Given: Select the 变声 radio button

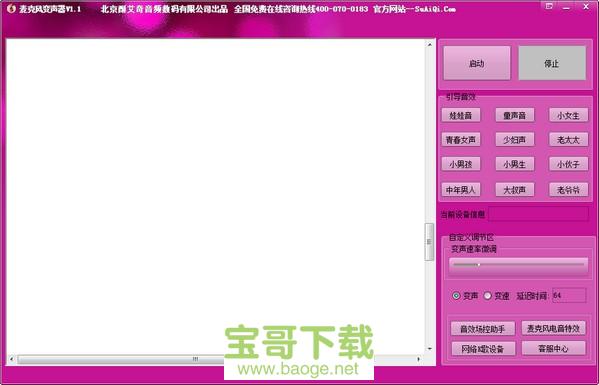Looking at the screenshot, I should [x=456, y=296].
